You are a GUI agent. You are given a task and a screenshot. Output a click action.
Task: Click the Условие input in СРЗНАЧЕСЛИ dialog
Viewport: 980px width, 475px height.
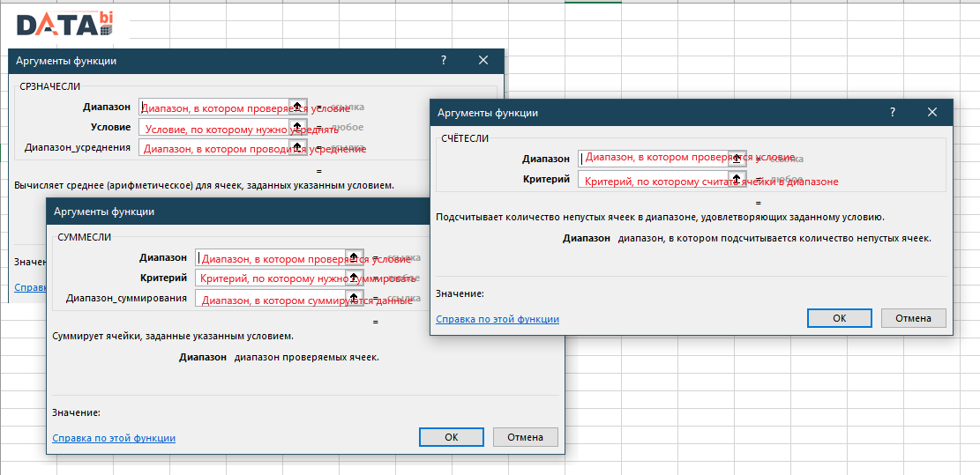pos(214,127)
